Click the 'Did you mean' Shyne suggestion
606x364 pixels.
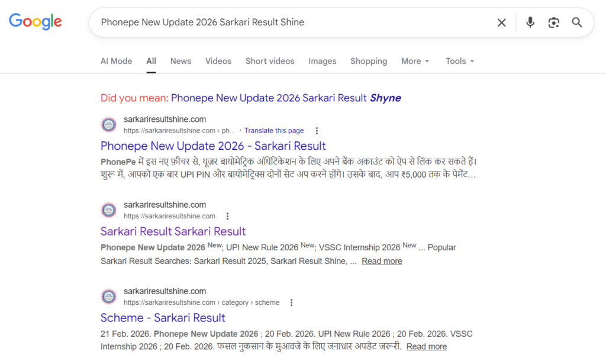click(286, 98)
